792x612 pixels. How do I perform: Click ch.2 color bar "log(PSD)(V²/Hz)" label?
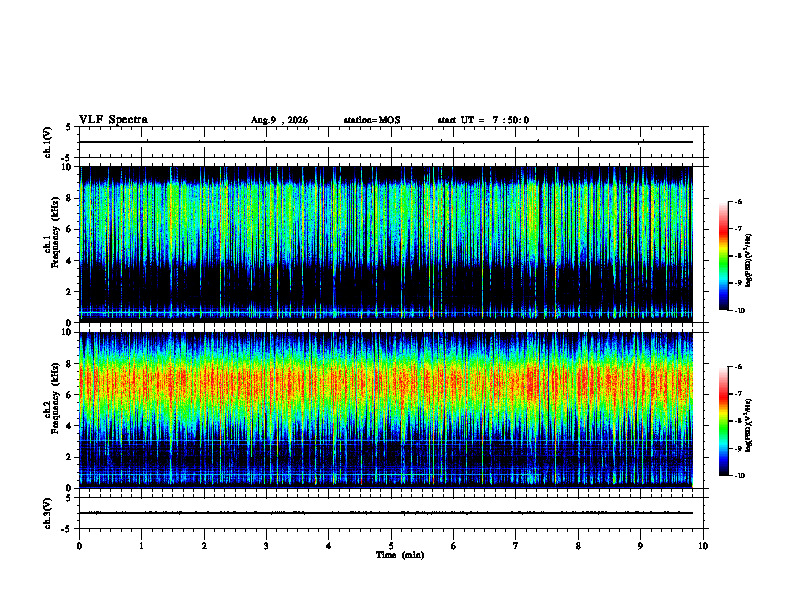pos(749,426)
